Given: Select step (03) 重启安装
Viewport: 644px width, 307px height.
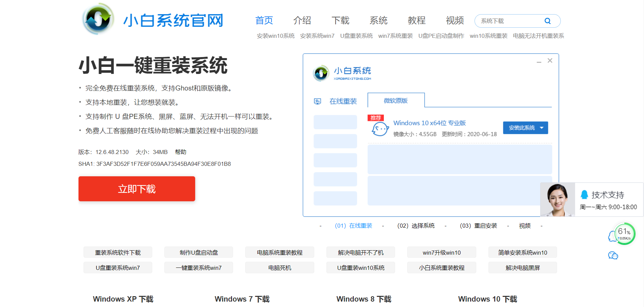Looking at the screenshot, I should (x=478, y=226).
